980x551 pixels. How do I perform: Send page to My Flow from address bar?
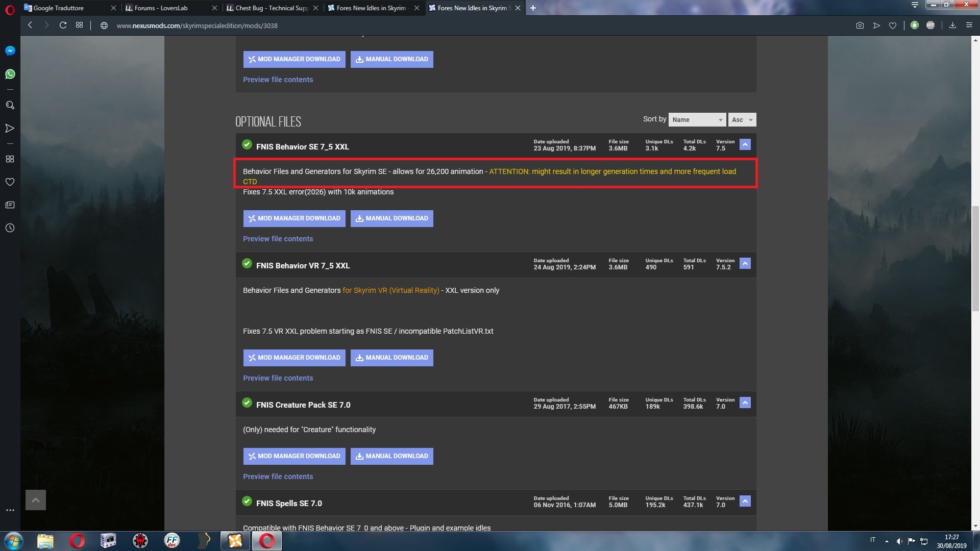876,26
